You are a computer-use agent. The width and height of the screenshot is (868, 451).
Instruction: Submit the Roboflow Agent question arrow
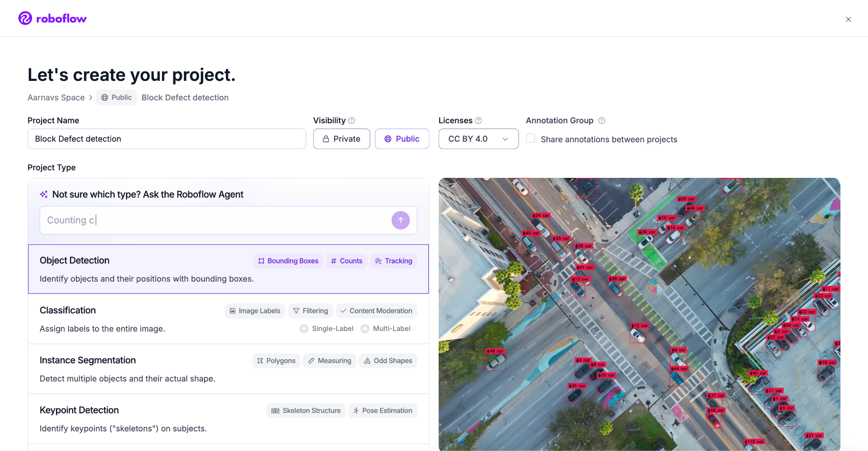click(401, 220)
